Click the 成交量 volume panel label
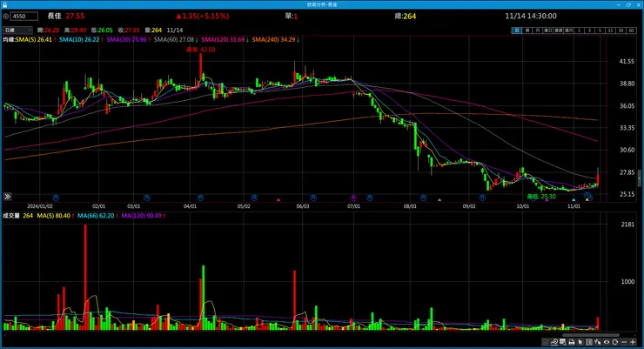This screenshot has height=349, width=644. [11, 216]
